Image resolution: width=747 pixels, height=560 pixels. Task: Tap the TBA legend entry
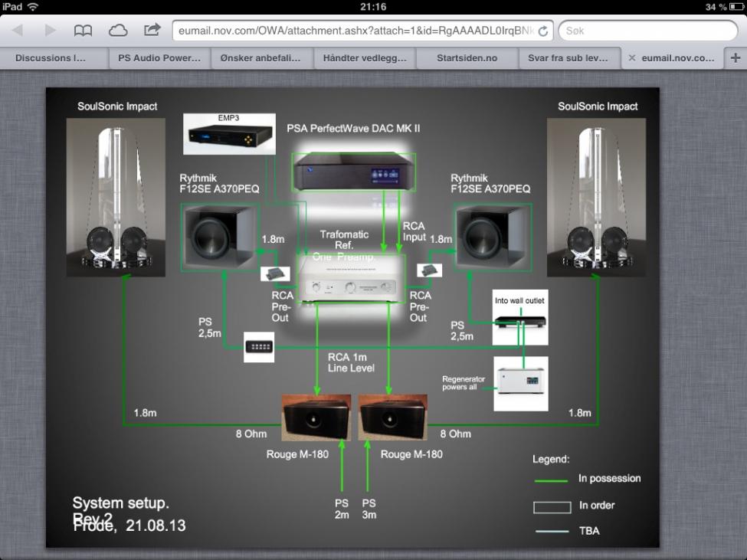(589, 530)
